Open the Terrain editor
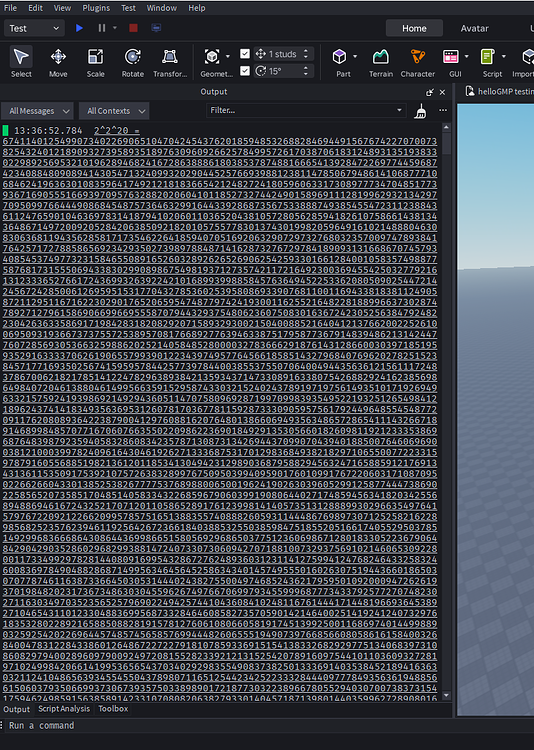This screenshot has width=534, height=750. 381,62
